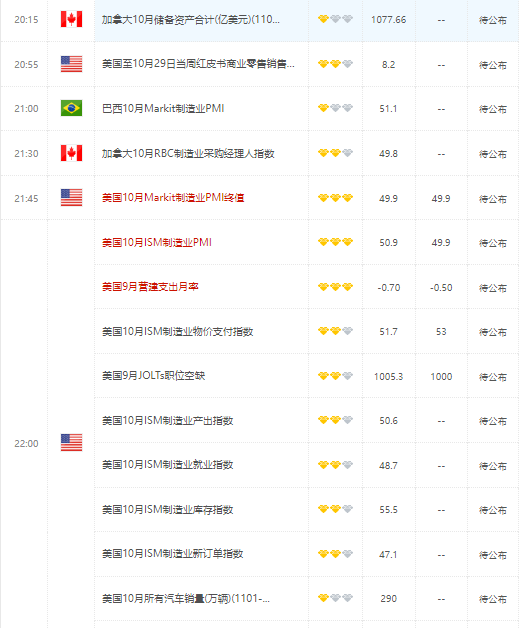Screen dimensions: 519x628
Task: Click three-heart rating for 美国10月Markit制造业PMI终值
Action: 335,197
